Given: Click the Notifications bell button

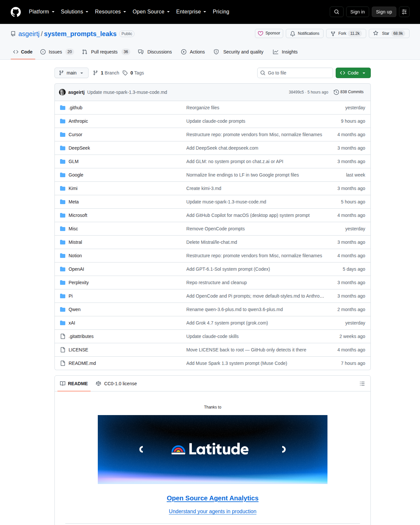Looking at the screenshot, I should point(305,33).
